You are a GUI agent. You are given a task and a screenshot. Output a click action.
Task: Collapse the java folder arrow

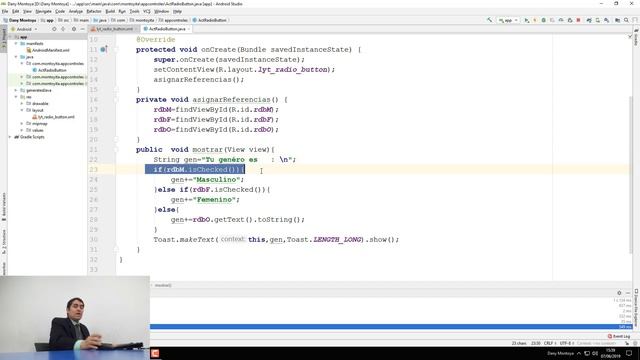coord(16,57)
